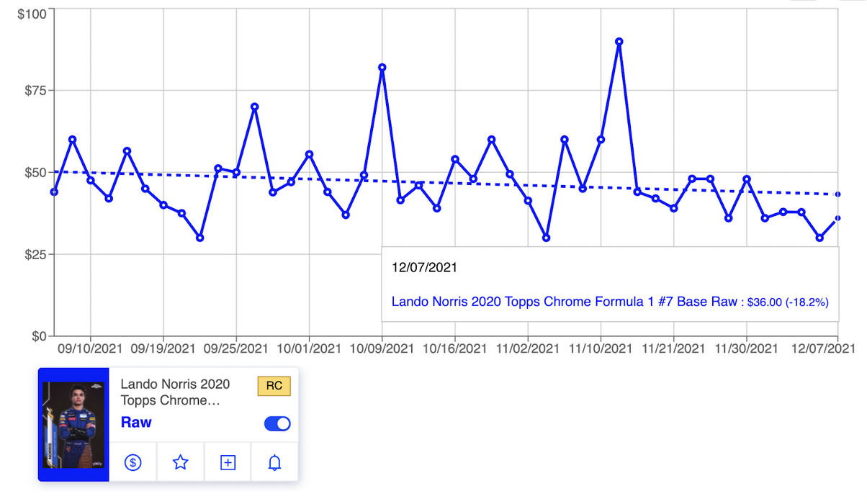The image size is (867, 504).
Task: Click the dotted trend line end point
Action: (837, 194)
